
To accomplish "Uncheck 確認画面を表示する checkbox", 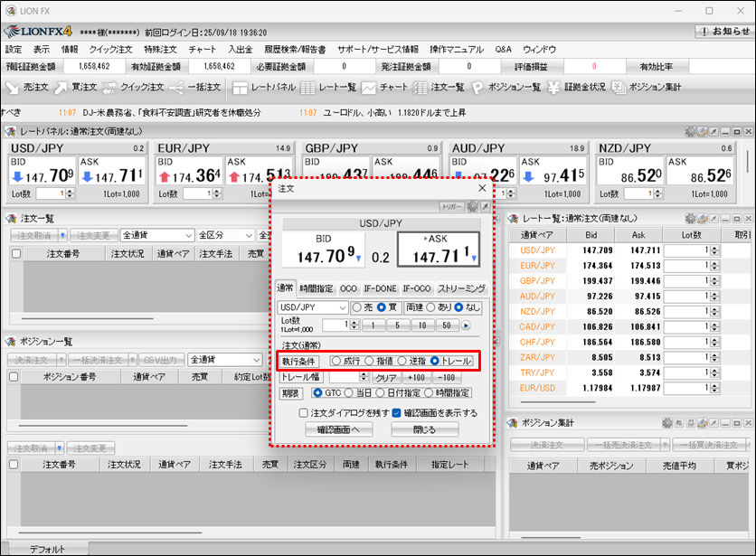I will (x=397, y=413).
